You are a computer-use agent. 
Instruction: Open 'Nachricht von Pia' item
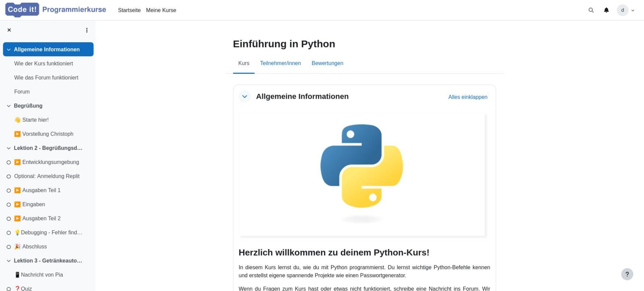click(x=39, y=275)
